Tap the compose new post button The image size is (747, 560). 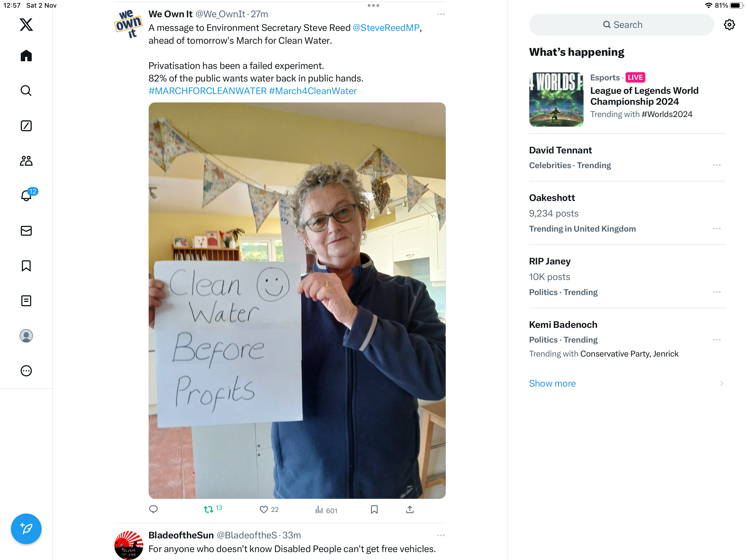pyautogui.click(x=26, y=529)
